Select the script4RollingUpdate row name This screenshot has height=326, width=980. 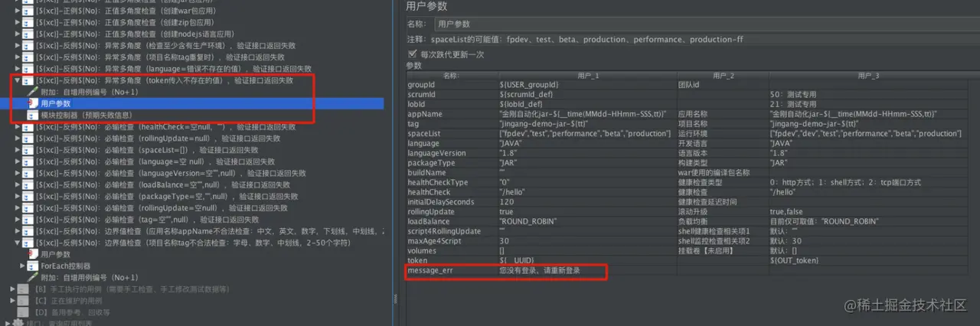pos(452,231)
